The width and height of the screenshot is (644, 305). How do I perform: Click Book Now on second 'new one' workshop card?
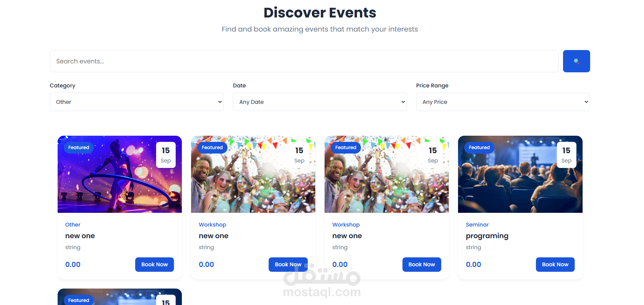[x=288, y=264]
